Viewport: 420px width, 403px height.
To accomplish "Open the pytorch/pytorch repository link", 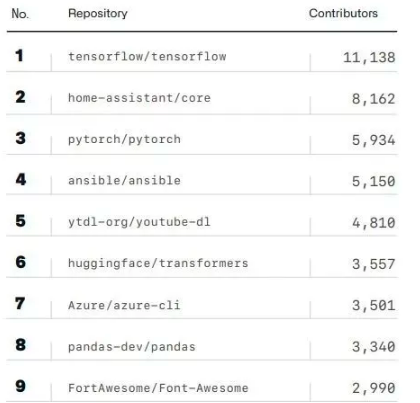I will 124,139.
